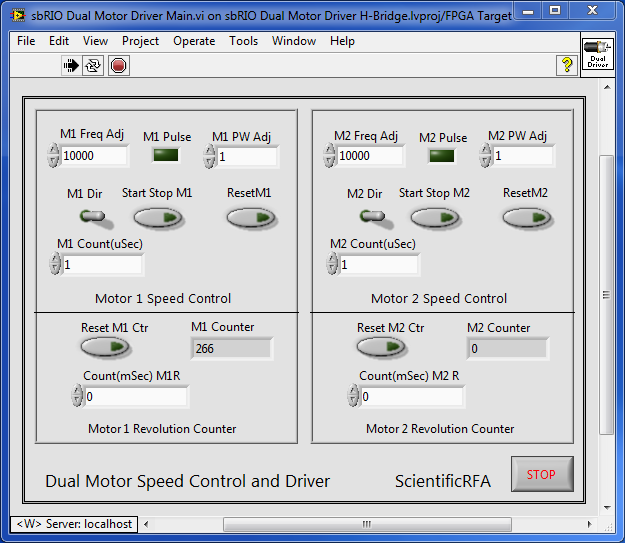The image size is (625, 543).
Task: Click the LabVIEW icon in title bar
Action: point(17,16)
